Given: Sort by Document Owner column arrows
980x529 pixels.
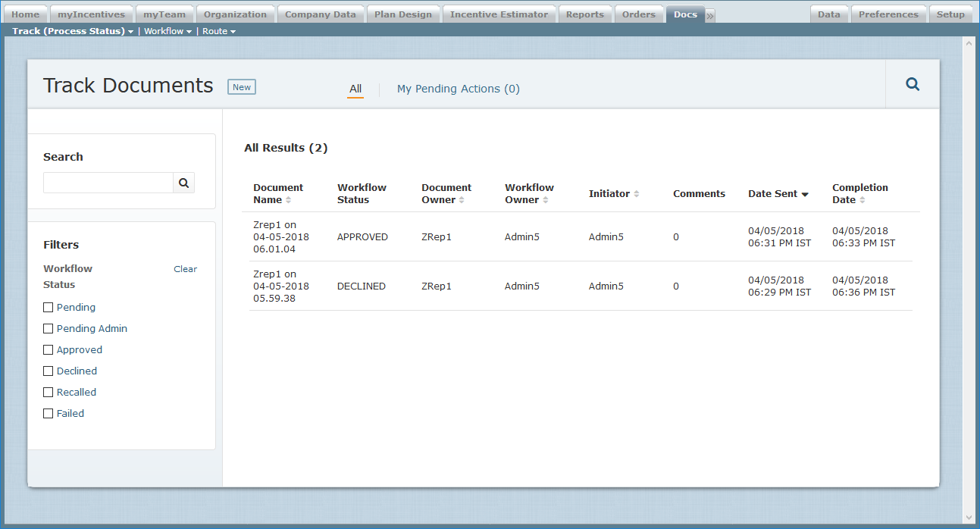Looking at the screenshot, I should tap(462, 200).
